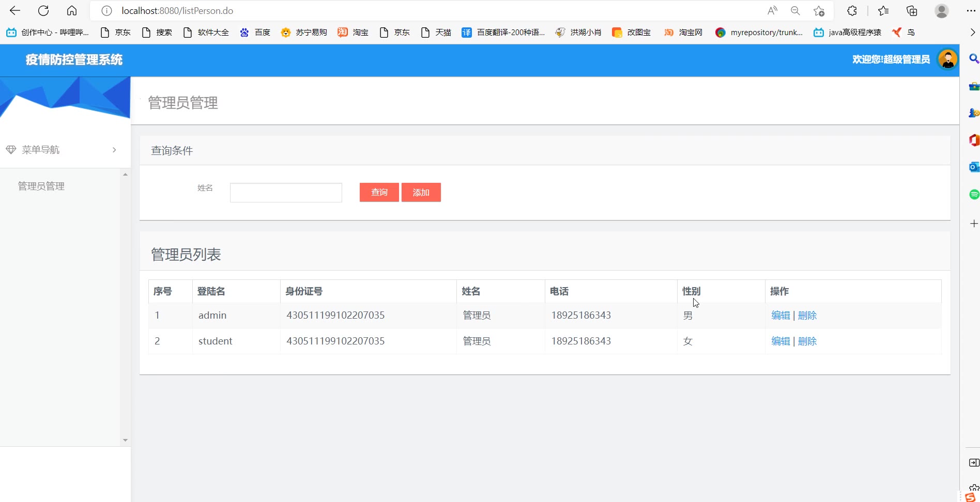This screenshot has height=502, width=980.
Task: Go back to the previous page
Action: click(x=15, y=11)
